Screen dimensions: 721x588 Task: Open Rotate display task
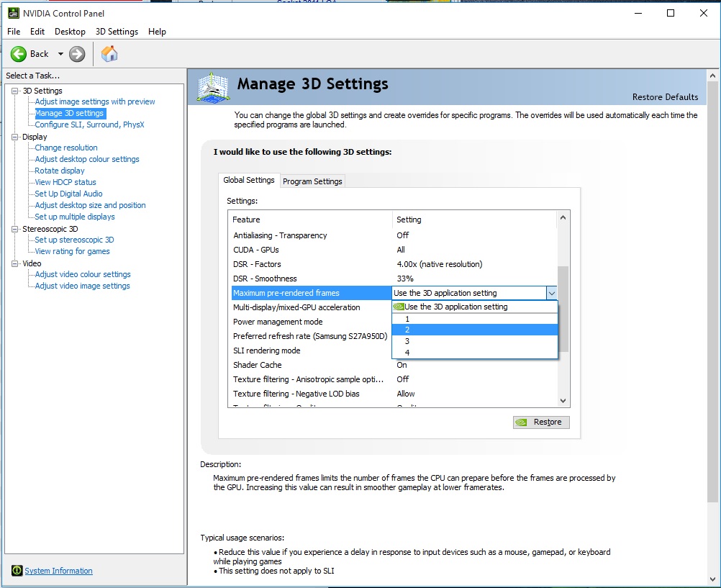coord(60,171)
